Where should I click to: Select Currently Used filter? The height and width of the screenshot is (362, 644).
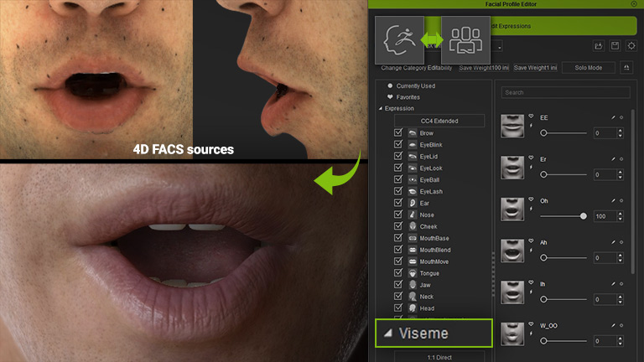[390, 85]
